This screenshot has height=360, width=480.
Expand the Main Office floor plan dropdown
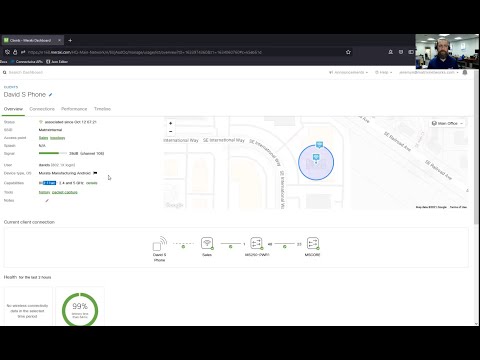tap(447, 123)
